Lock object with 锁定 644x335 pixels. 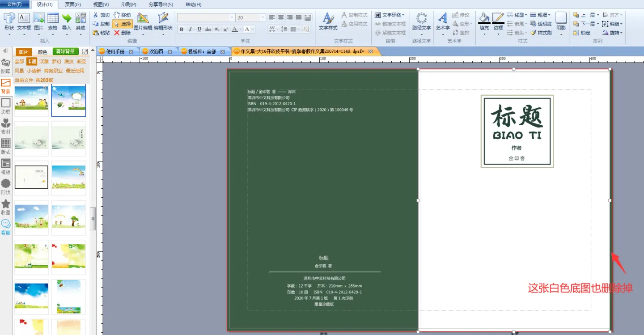point(582,33)
